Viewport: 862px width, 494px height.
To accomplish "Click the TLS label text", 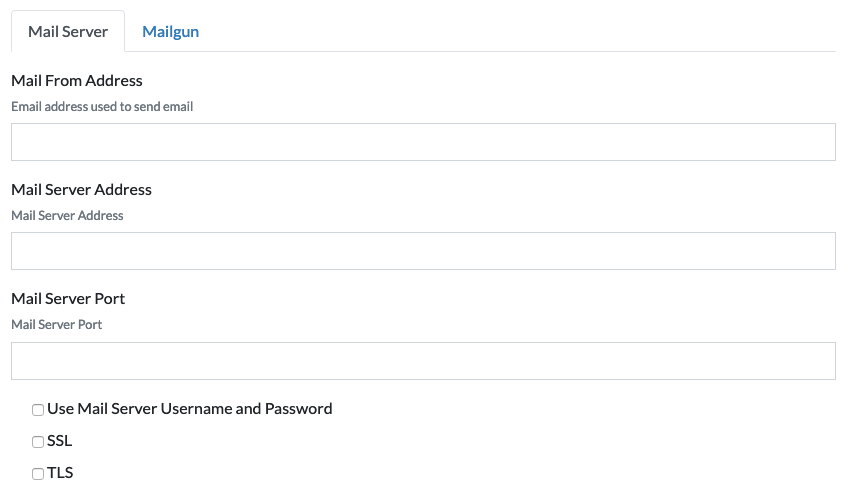I will pyautogui.click(x=60, y=472).
